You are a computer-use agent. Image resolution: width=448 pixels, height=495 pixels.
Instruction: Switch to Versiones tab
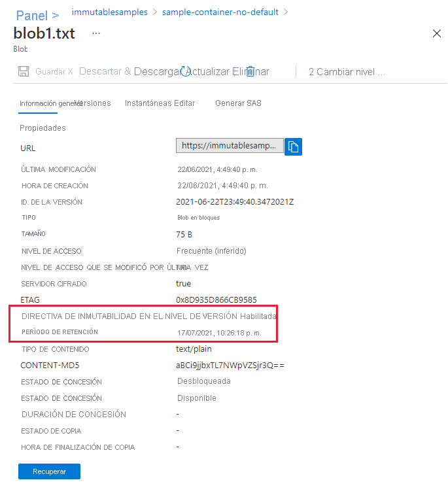(x=94, y=103)
